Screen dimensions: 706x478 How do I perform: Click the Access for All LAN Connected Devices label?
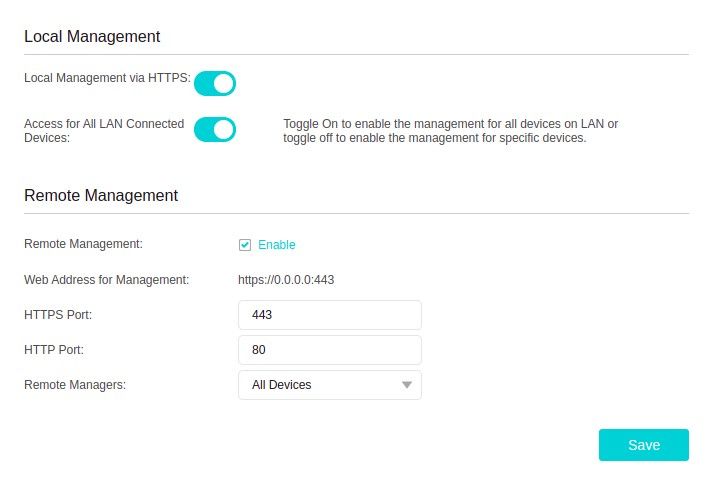point(104,131)
